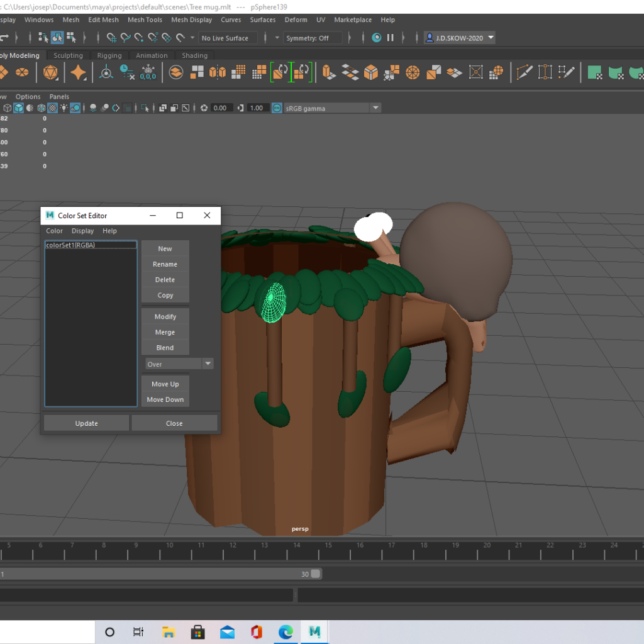Viewport: 644px width, 644px height.
Task: Click the Mirror shelf icon
Action: (217, 72)
